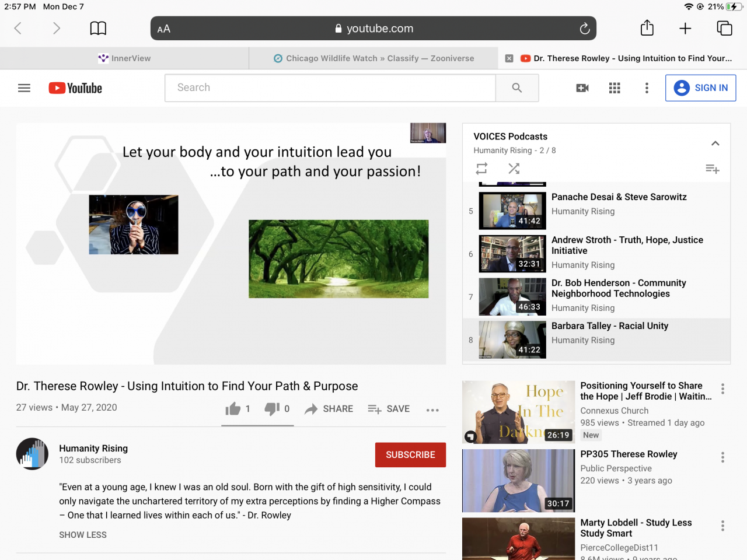Switch to Chicago Wildlife Watch tab

point(373,58)
